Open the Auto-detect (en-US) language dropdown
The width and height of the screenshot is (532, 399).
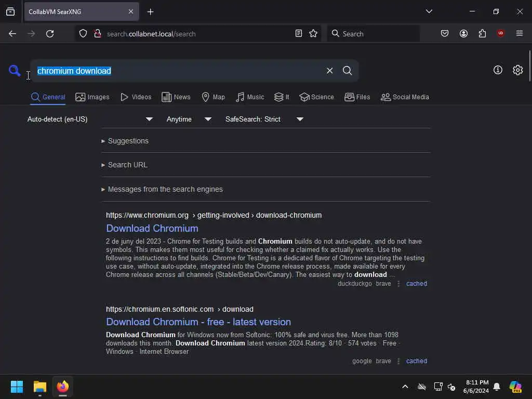point(90,119)
